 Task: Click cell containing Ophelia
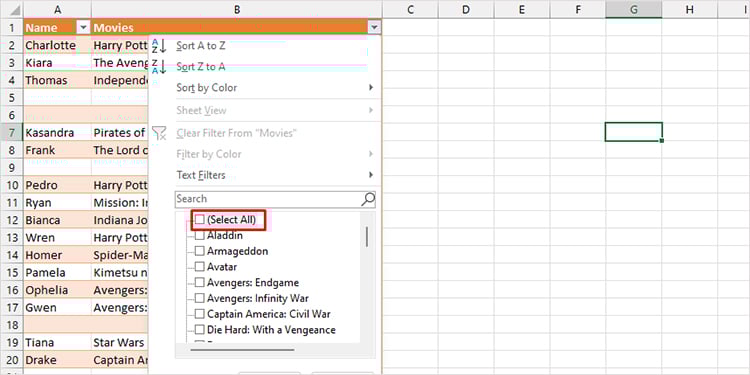57,290
